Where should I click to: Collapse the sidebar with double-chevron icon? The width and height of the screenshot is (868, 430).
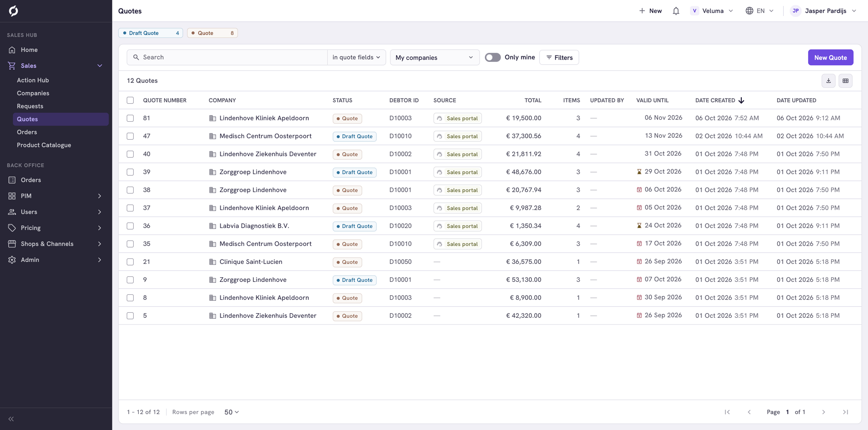click(x=11, y=419)
